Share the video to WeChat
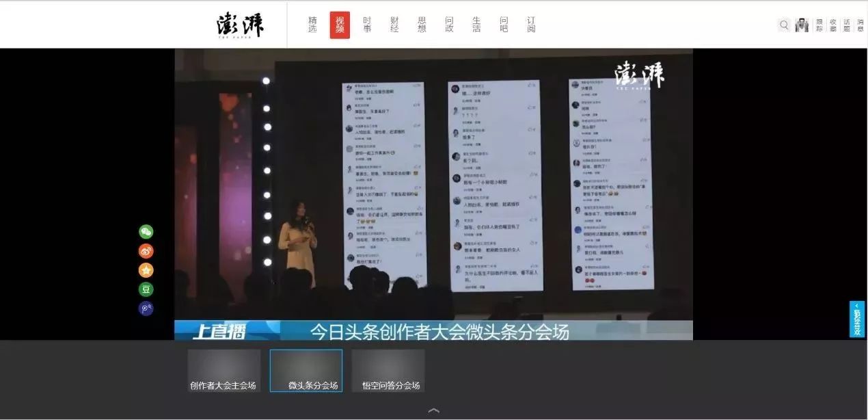 (x=146, y=232)
